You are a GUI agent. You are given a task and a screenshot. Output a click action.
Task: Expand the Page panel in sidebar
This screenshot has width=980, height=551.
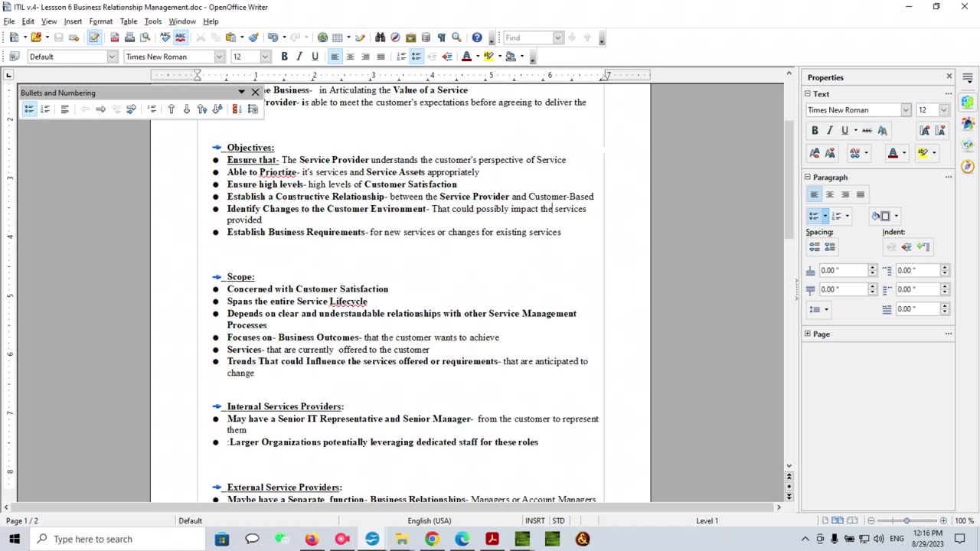coord(807,334)
